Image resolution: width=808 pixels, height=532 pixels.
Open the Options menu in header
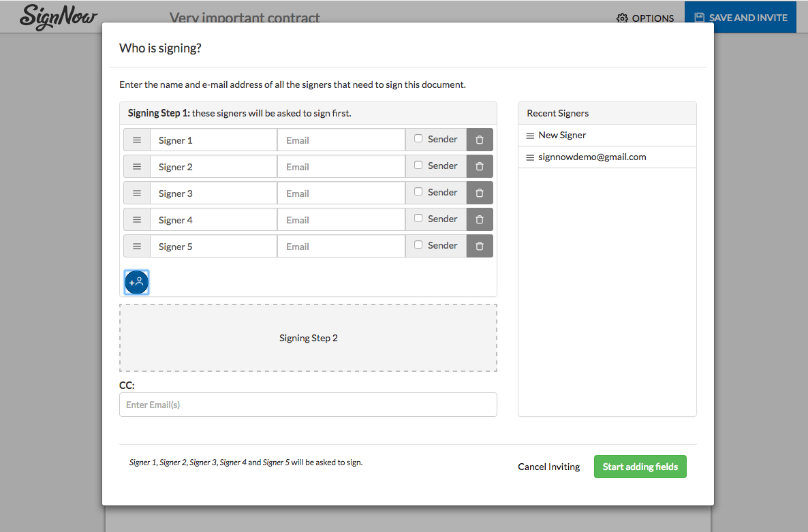point(645,18)
